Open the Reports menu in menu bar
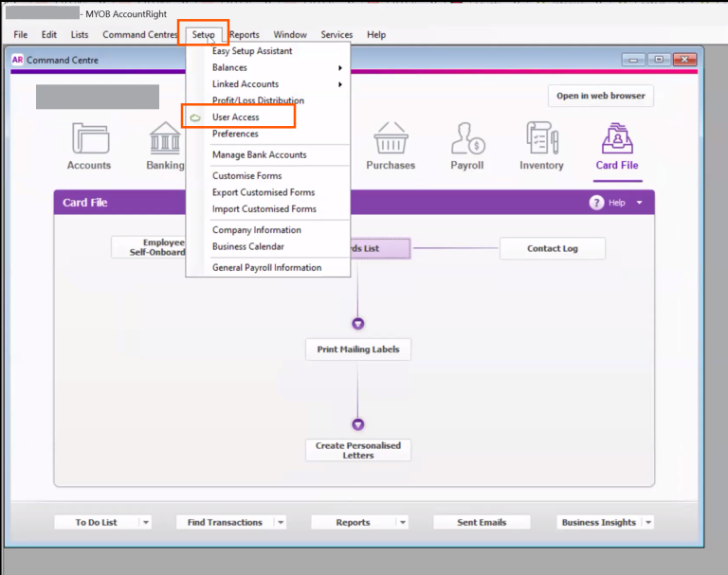Screen dimensions: 728x575 point(245,35)
